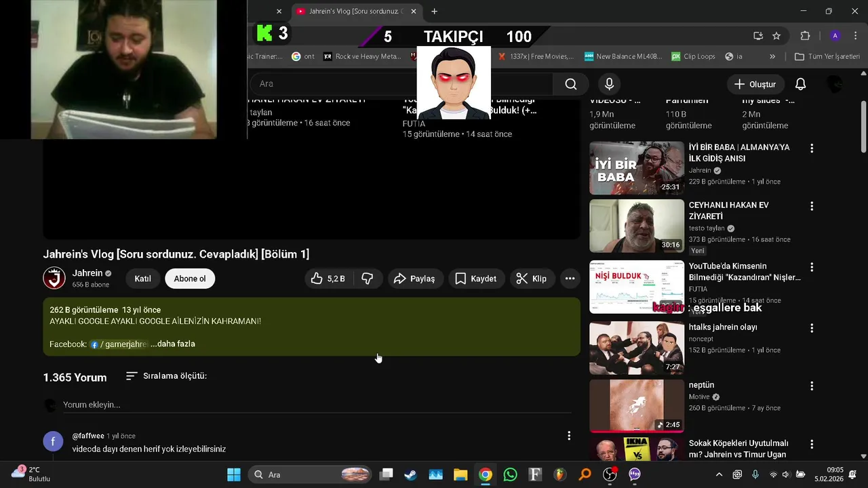Open the Windows Start menu
The image size is (868, 488).
click(x=234, y=474)
